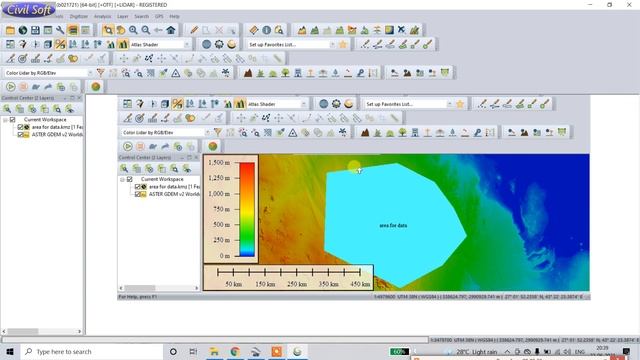The width and height of the screenshot is (640, 360).
Task: Open the Layer menu
Action: tap(122, 16)
